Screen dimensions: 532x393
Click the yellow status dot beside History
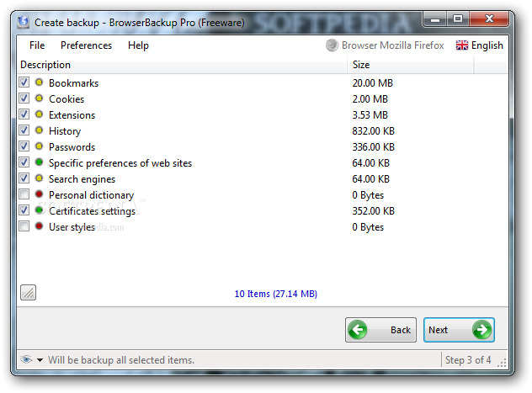[39, 130]
